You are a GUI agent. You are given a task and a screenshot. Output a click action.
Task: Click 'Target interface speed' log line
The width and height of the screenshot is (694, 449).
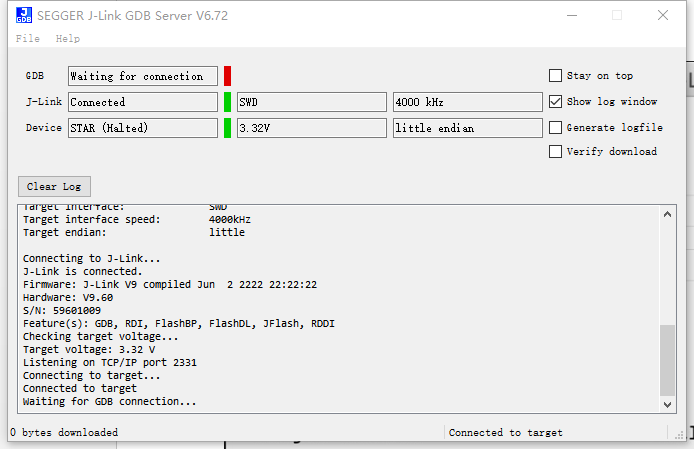tap(137, 220)
